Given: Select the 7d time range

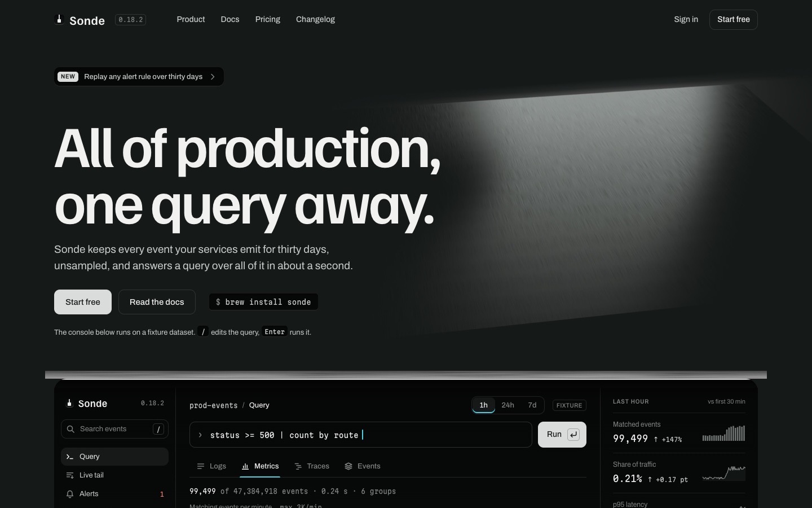Looking at the screenshot, I should (x=532, y=405).
